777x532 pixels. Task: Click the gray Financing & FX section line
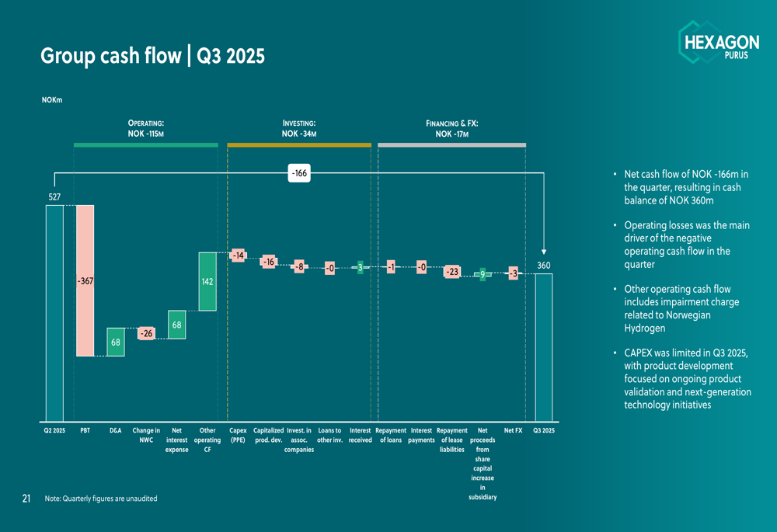click(x=451, y=144)
